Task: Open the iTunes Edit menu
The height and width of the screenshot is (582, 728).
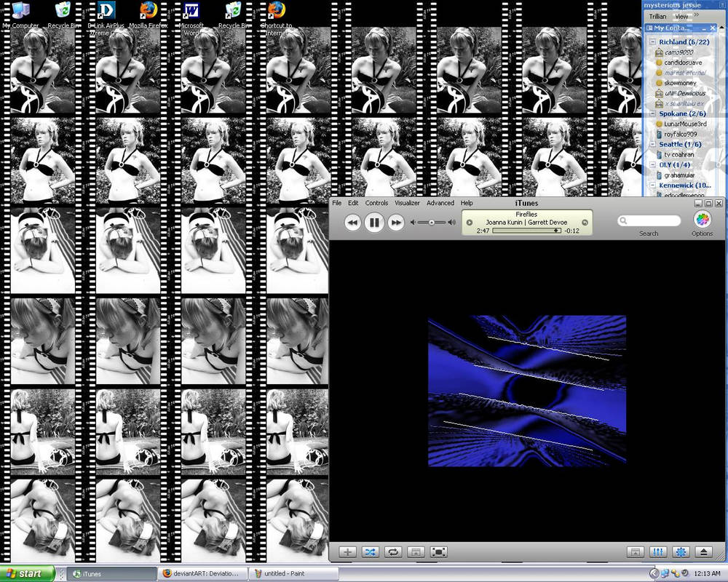Action: tap(353, 203)
